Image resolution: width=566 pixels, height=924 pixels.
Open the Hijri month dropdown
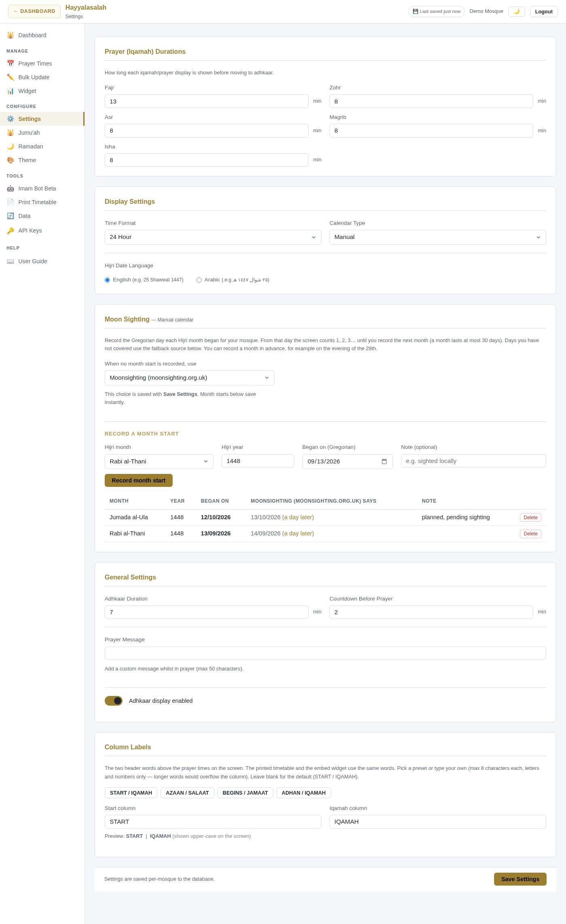pyautogui.click(x=159, y=461)
